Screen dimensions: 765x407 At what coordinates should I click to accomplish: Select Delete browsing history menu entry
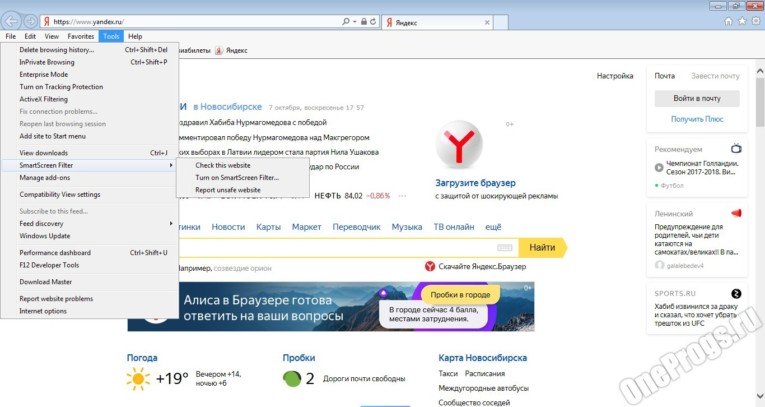tap(90, 50)
